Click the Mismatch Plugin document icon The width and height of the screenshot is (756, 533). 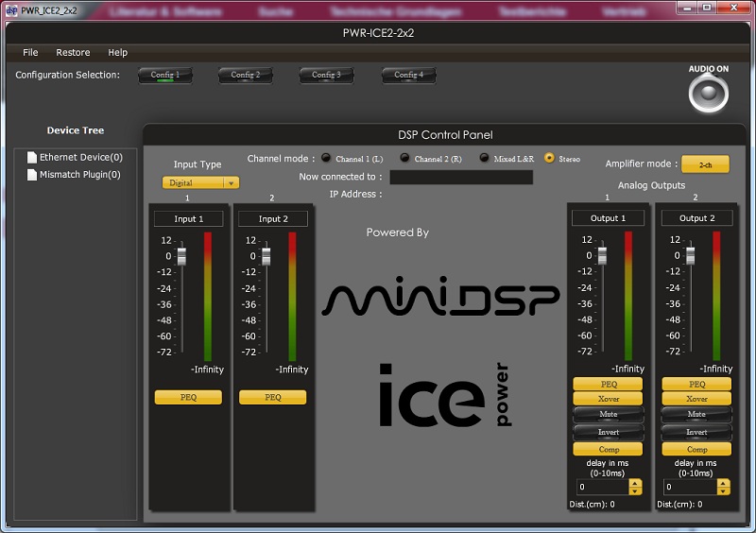pyautogui.click(x=32, y=175)
